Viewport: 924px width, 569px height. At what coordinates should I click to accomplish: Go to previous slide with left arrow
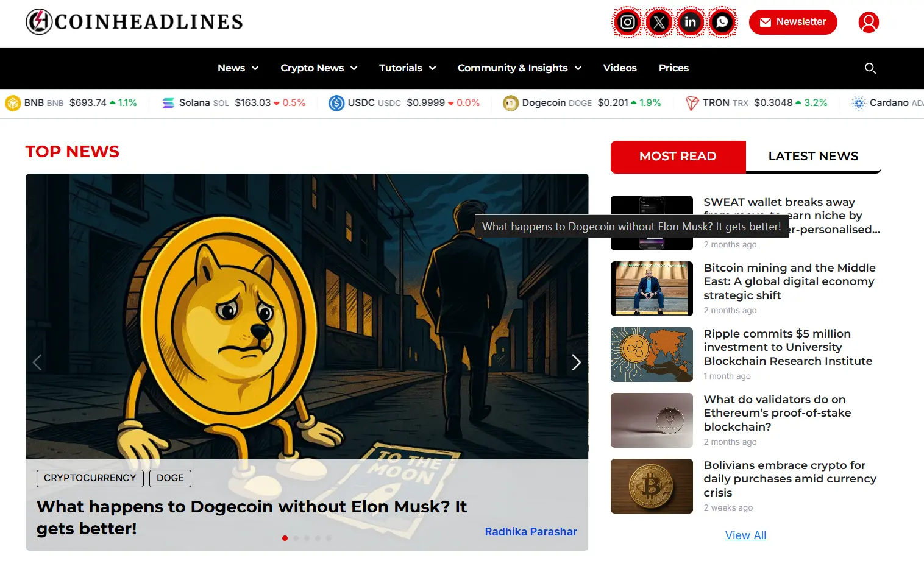point(37,362)
